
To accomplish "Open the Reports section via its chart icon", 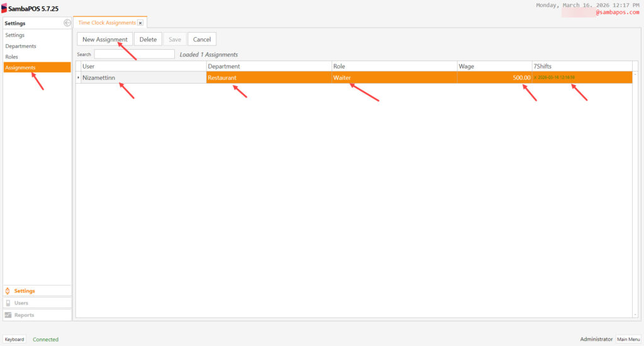I will tap(8, 315).
